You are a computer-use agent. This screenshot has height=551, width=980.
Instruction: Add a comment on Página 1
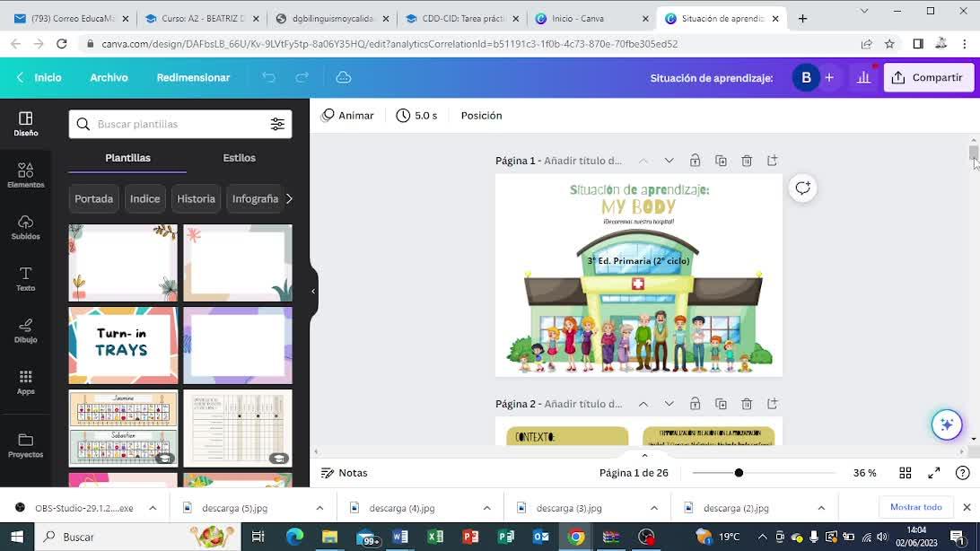803,188
